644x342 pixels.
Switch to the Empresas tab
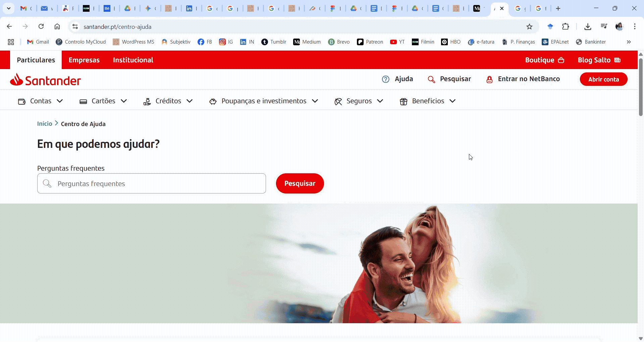coord(84,60)
